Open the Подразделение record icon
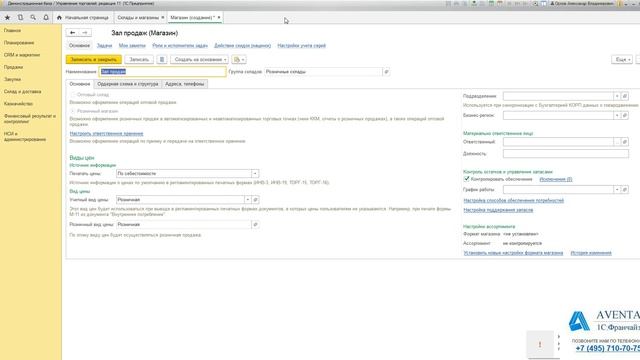This screenshot has height=360, width=640. (625, 96)
